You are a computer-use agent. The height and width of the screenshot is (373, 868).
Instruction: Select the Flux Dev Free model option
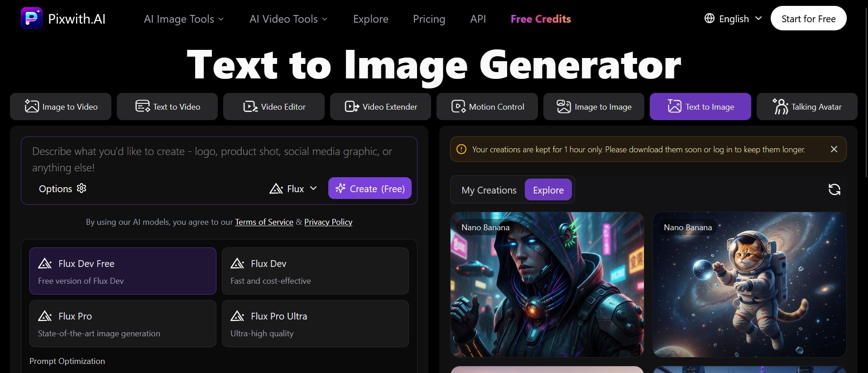click(123, 271)
